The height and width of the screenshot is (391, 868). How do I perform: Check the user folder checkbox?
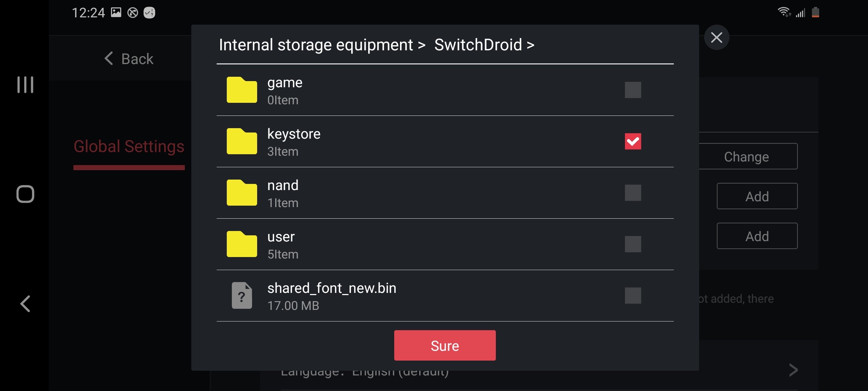(633, 244)
